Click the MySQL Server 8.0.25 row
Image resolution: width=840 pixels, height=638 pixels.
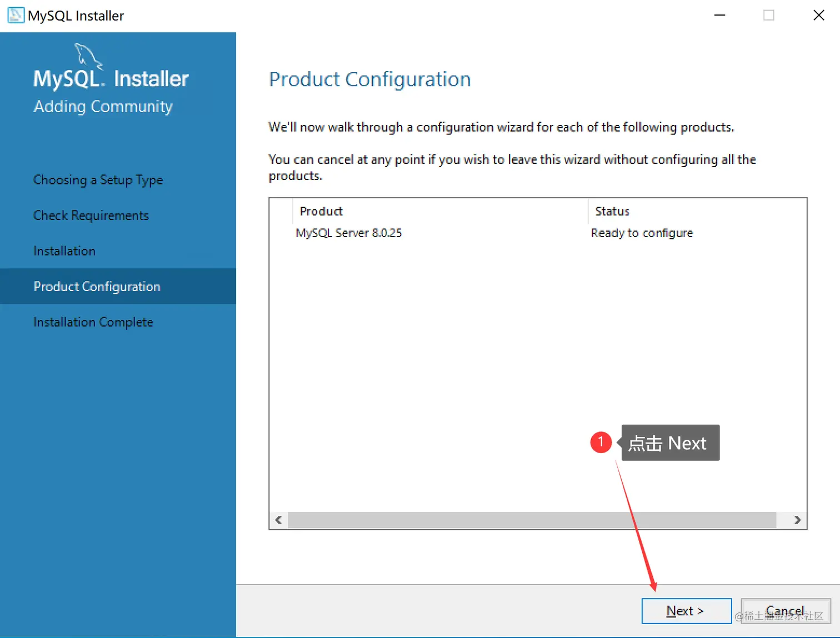coord(538,233)
